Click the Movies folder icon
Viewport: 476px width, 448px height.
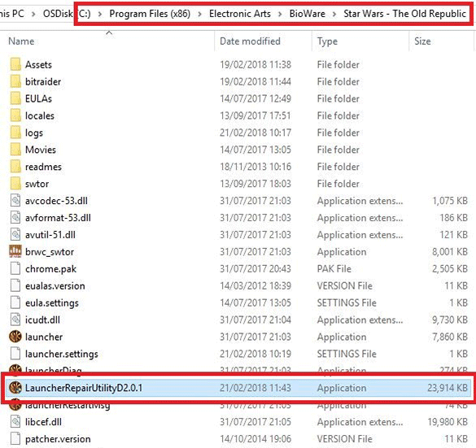(15, 150)
